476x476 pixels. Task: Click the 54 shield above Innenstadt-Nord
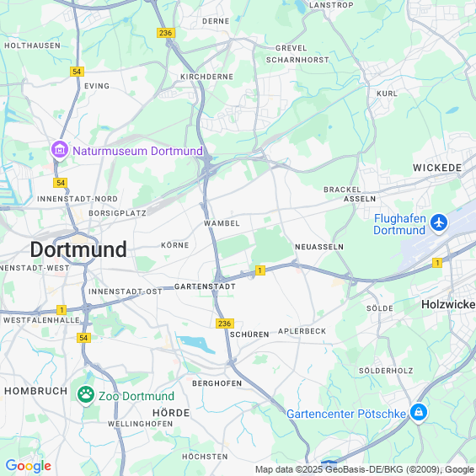pos(61,183)
